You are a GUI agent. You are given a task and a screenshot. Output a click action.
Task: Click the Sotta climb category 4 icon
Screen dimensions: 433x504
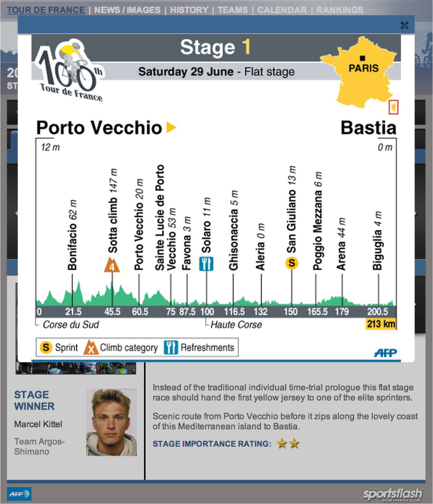click(112, 265)
